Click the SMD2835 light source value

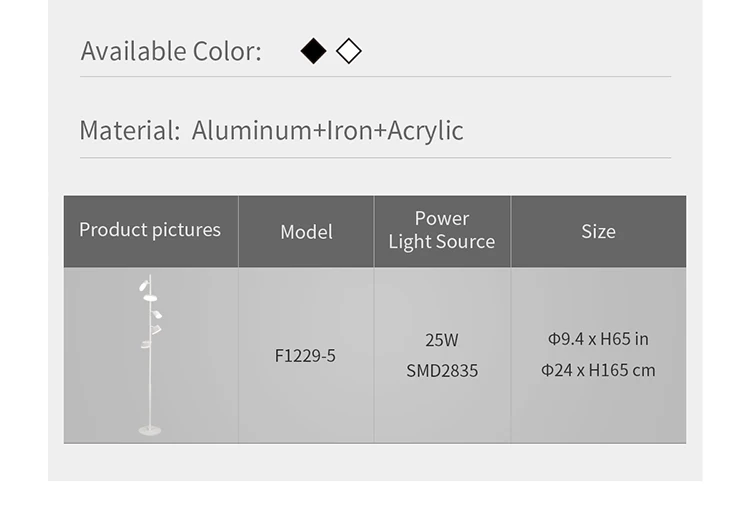442,371
